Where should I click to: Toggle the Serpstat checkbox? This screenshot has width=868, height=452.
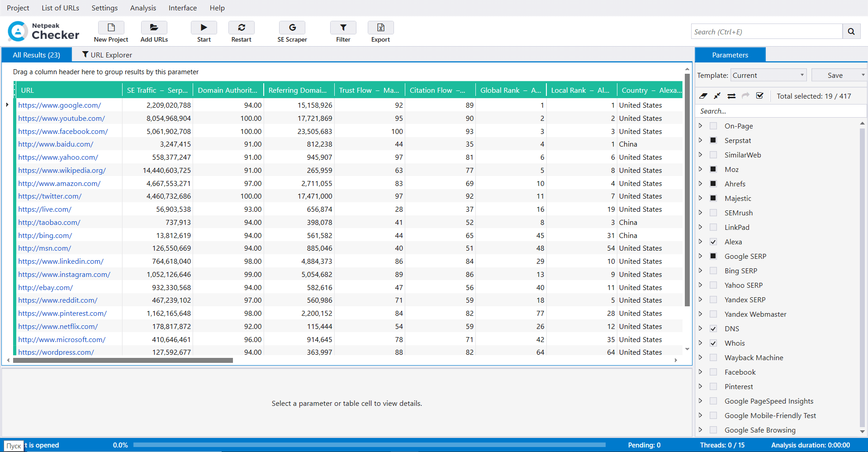(x=713, y=140)
